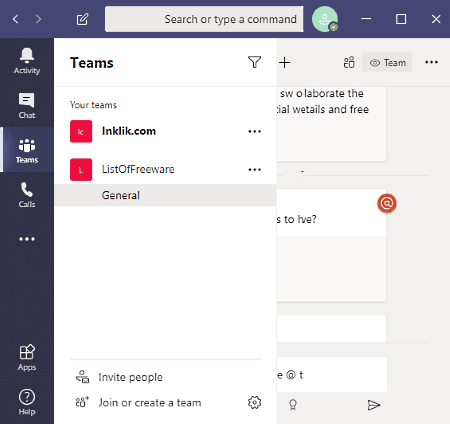Viewport: 450px width, 424px height.
Task: Open the profile avatar menu
Action: point(325,19)
